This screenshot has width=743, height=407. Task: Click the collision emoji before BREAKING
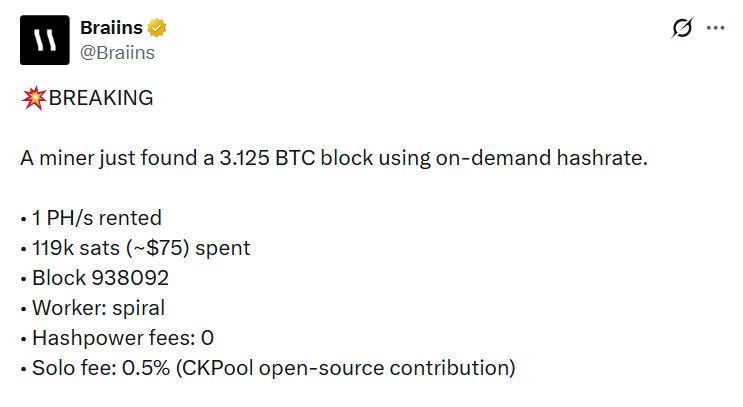click(x=28, y=99)
